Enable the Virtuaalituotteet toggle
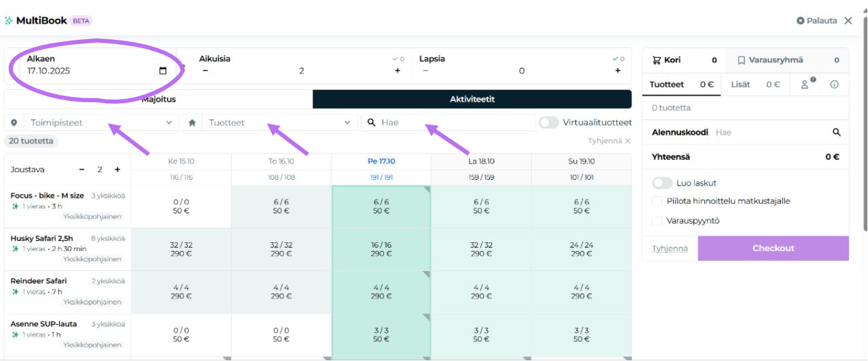Screen dimensions: 868x361 click(549, 123)
